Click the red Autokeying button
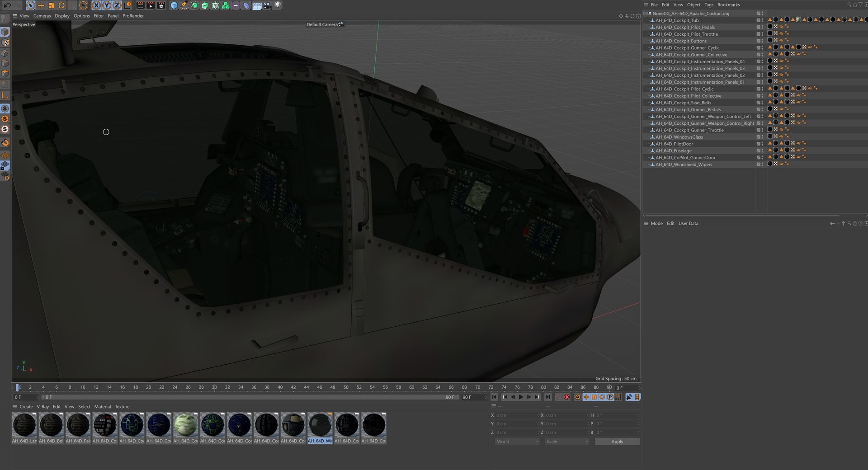Viewport: 868px width, 470px height. coord(567,397)
